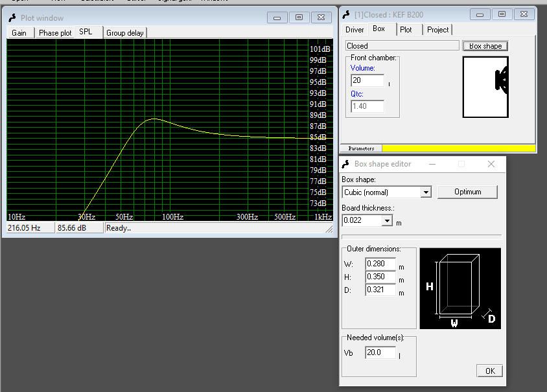
Task: Confirm with the OK button
Action: pyautogui.click(x=489, y=371)
